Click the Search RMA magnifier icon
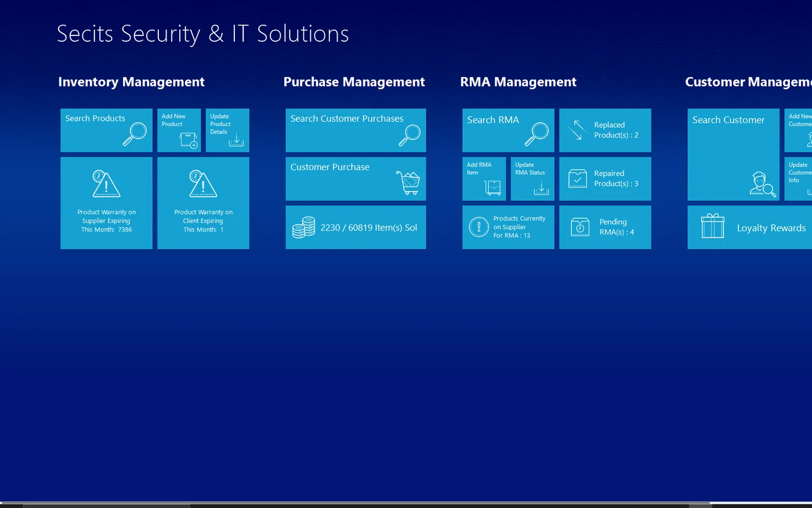 [536, 134]
